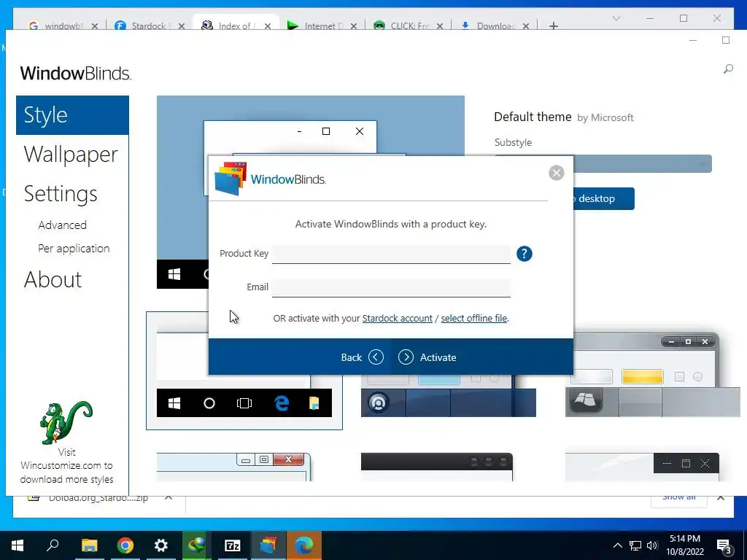This screenshot has width=747, height=560.
Task: Open Per application settings
Action: (x=74, y=249)
